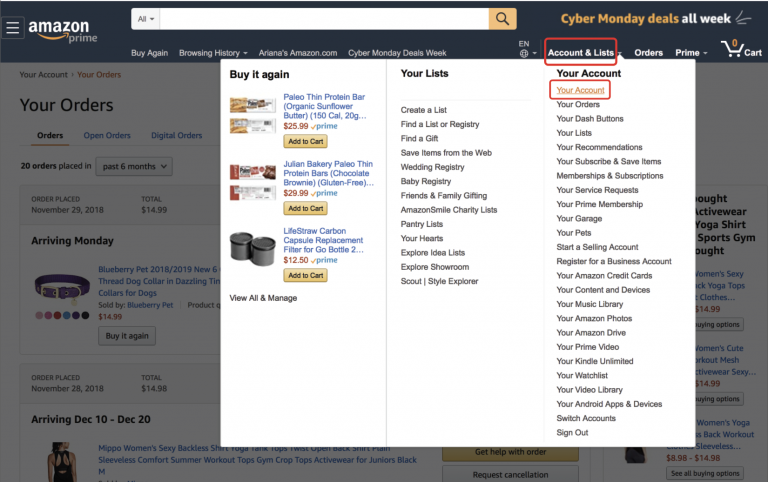Click the Cyber Monday deals banner

[655, 19]
